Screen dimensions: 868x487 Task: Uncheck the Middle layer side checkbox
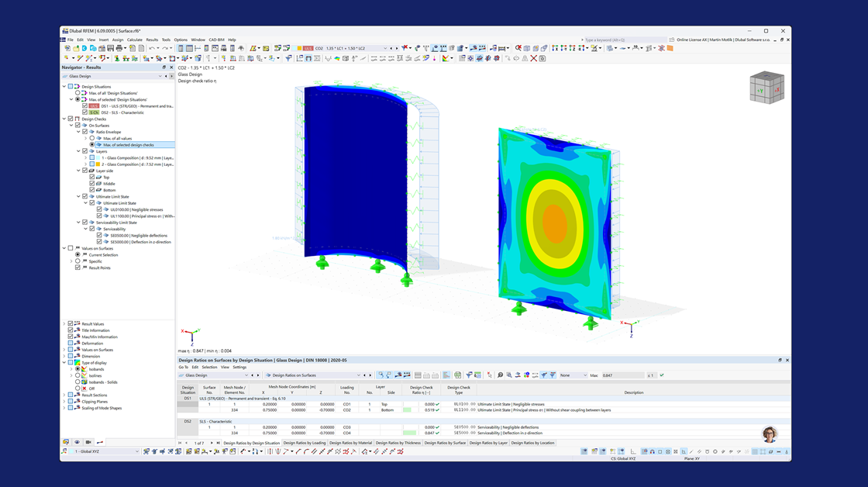click(x=91, y=181)
